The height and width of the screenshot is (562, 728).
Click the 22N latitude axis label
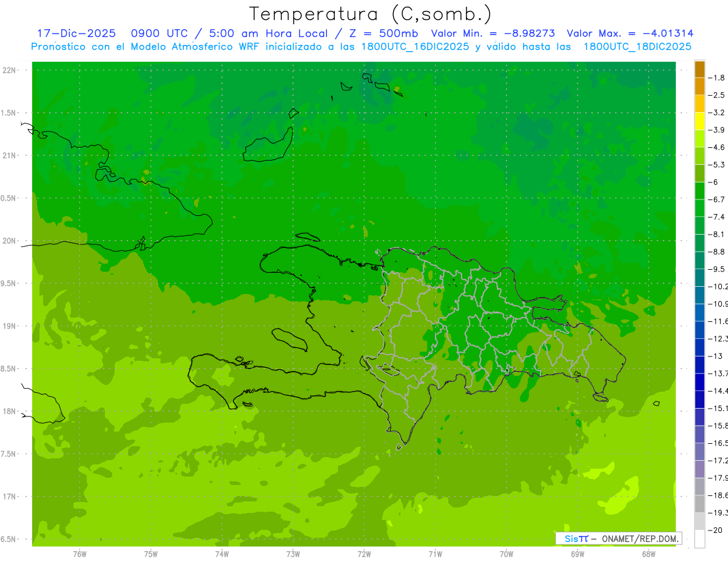pos(10,70)
